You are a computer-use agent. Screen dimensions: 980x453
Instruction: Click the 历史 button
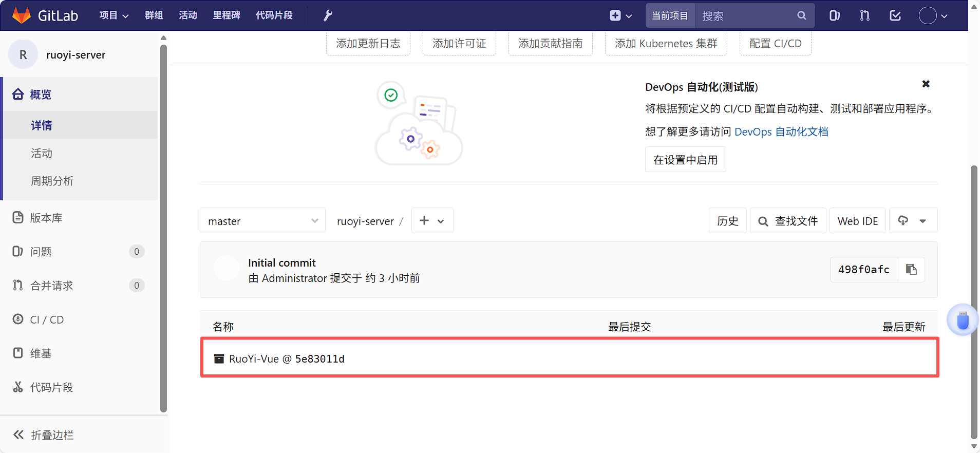727,221
